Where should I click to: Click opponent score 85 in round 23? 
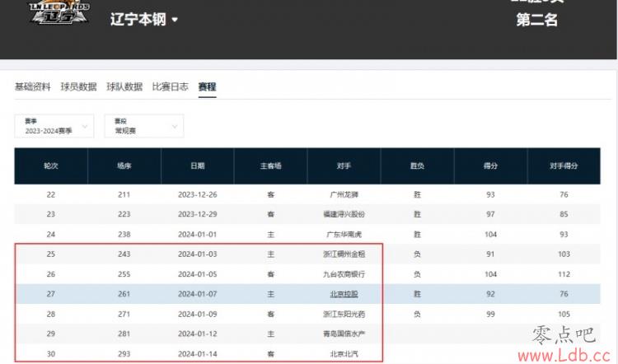point(564,214)
